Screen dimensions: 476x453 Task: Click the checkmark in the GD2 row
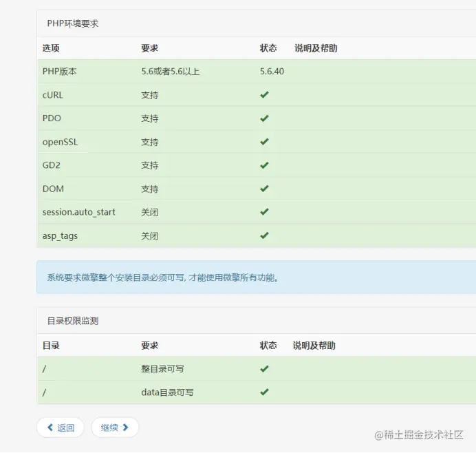coord(264,165)
